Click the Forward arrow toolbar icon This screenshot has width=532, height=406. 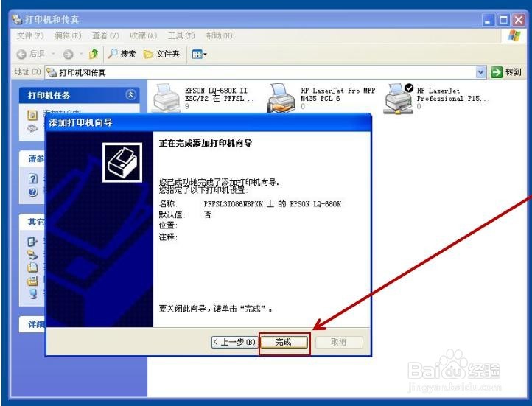(x=69, y=54)
